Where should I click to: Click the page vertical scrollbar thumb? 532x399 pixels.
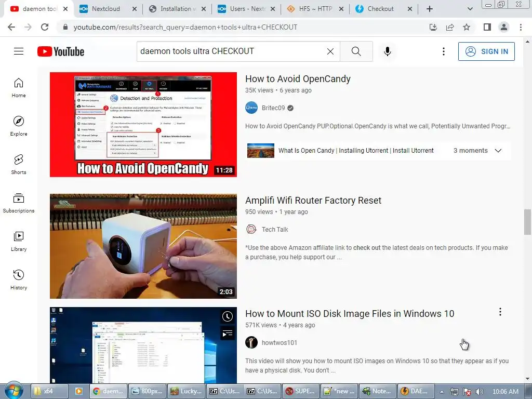tap(528, 222)
